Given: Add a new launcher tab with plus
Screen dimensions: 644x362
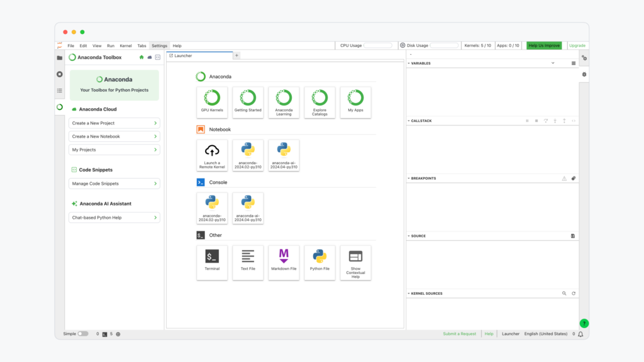Looking at the screenshot, I should pyautogui.click(x=236, y=55).
